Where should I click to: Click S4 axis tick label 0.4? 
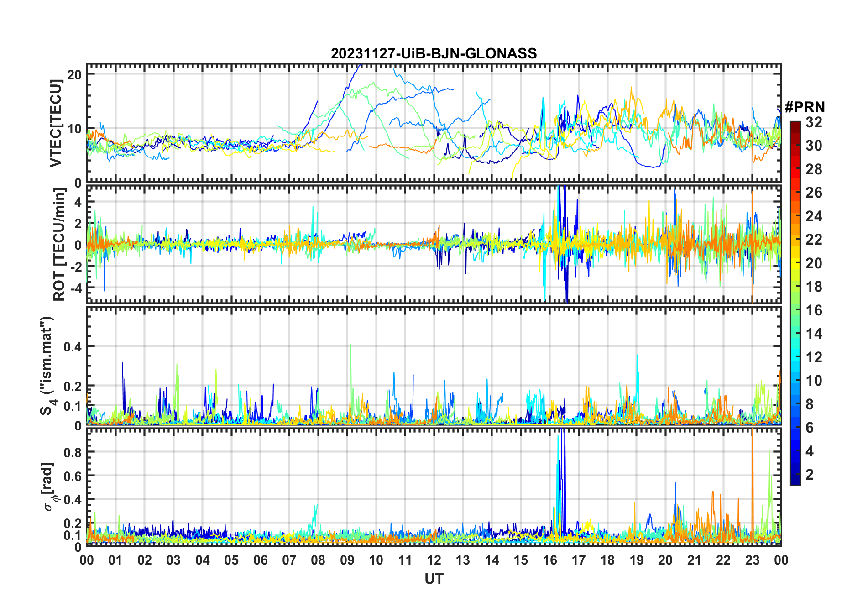(73, 347)
